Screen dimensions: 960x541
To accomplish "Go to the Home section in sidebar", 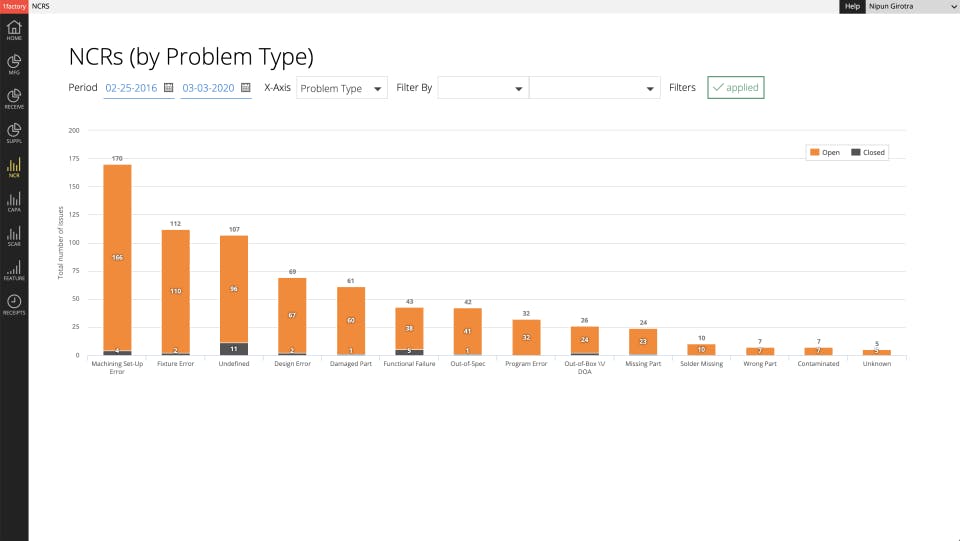I will click(x=14, y=30).
